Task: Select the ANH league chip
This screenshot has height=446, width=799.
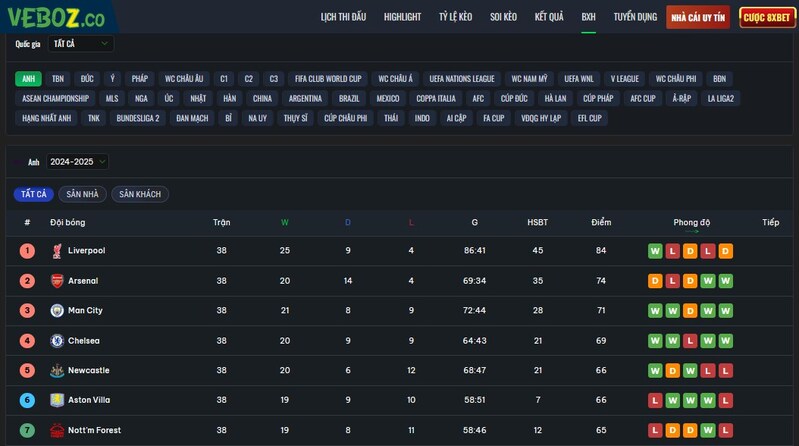Action: [29, 78]
